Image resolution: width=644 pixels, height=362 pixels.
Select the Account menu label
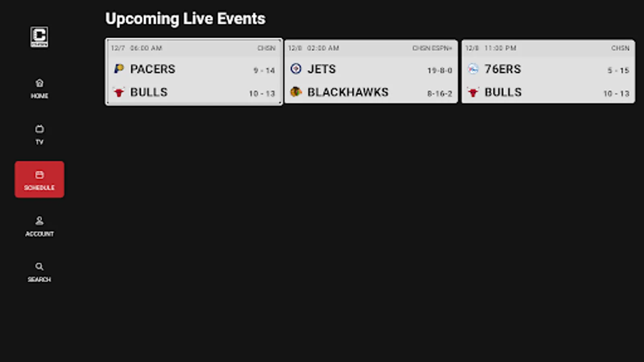tap(39, 234)
